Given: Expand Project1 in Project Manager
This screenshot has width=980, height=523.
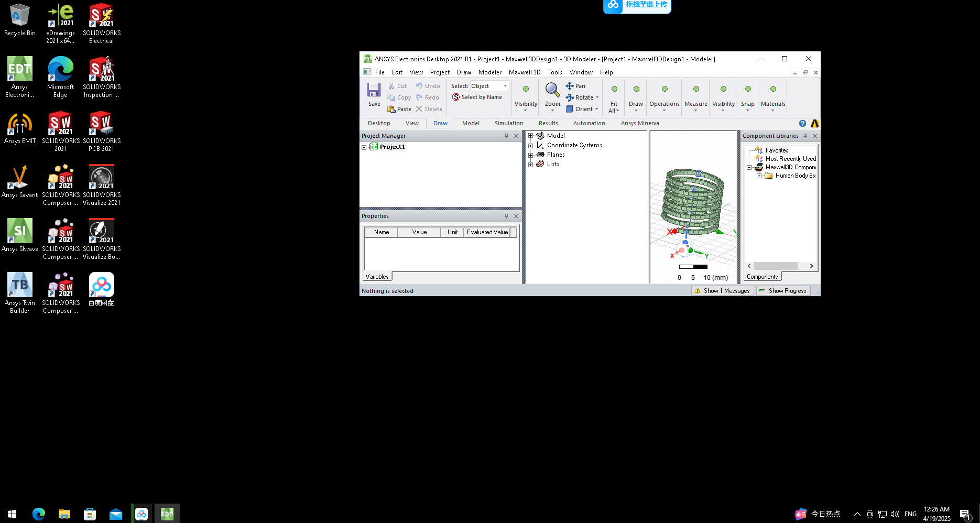Looking at the screenshot, I should coord(364,147).
